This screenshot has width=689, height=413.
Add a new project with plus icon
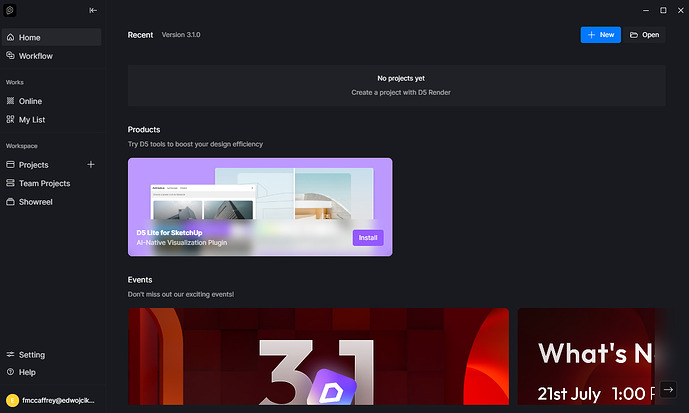pyautogui.click(x=91, y=164)
